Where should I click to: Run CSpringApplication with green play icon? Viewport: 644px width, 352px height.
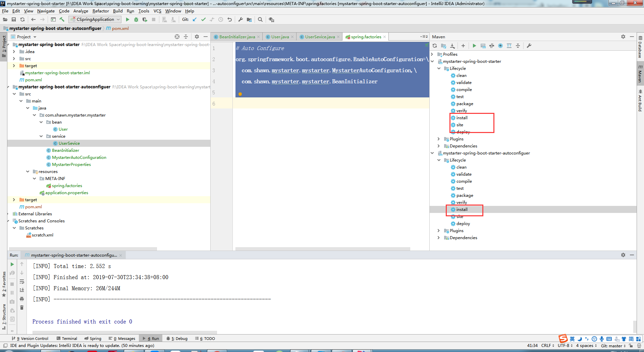pos(127,19)
